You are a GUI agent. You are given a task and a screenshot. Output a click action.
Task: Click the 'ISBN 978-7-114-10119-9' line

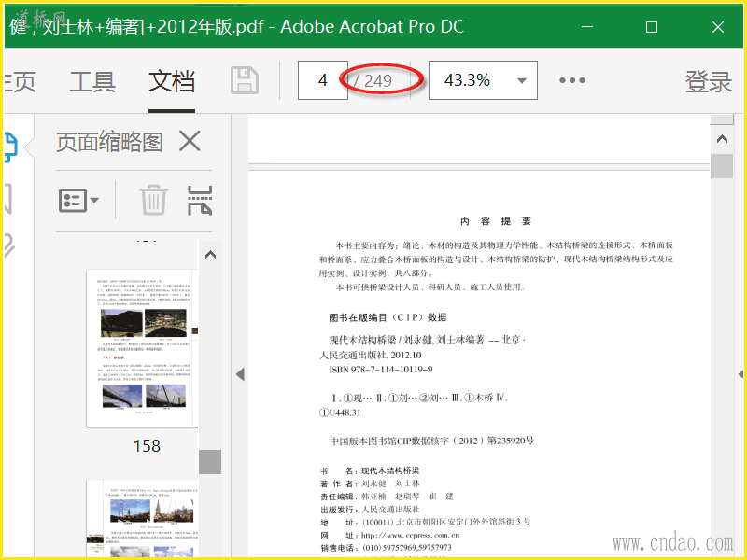381,369
